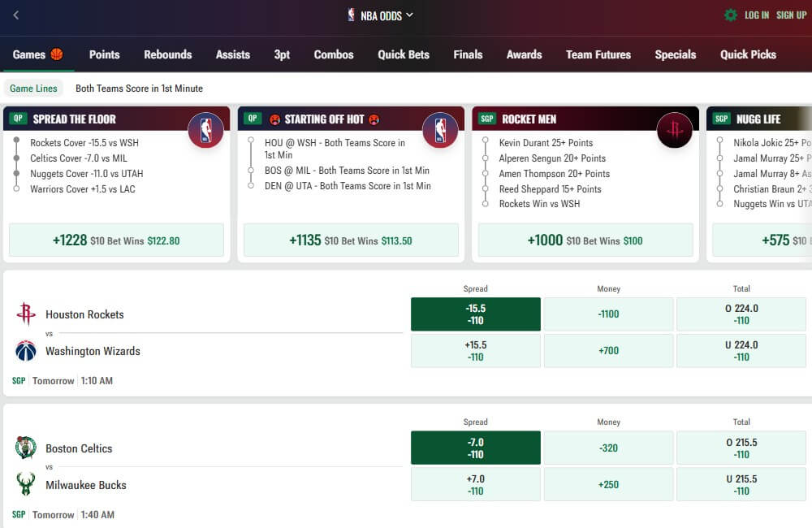Image resolution: width=812 pixels, height=528 pixels.
Task: Click the NBA shield on Spread the Floor card
Action: pos(206,130)
